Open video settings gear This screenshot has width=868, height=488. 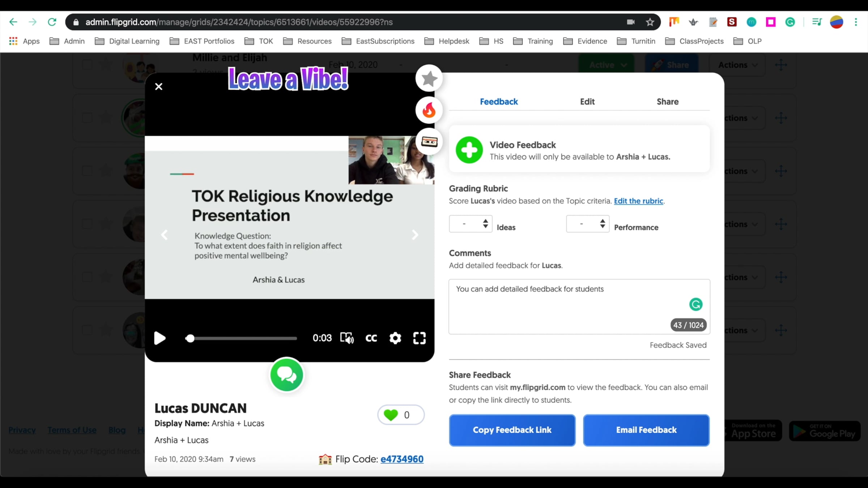(395, 338)
